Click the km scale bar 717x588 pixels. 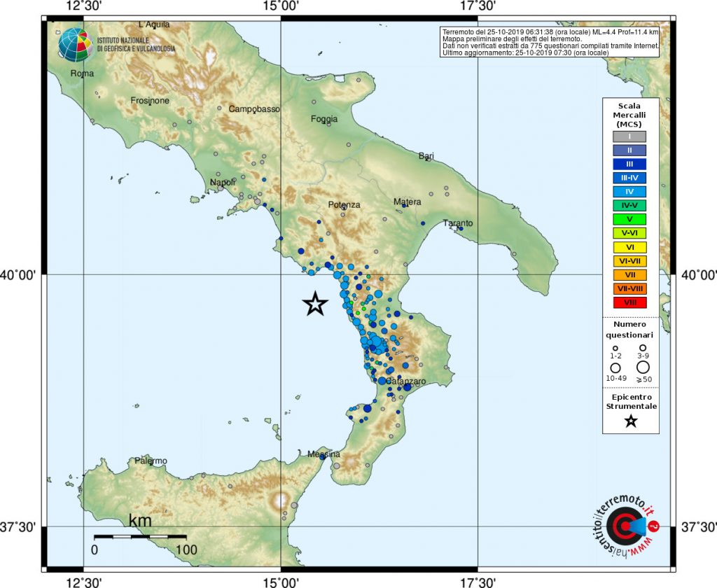pos(139,537)
